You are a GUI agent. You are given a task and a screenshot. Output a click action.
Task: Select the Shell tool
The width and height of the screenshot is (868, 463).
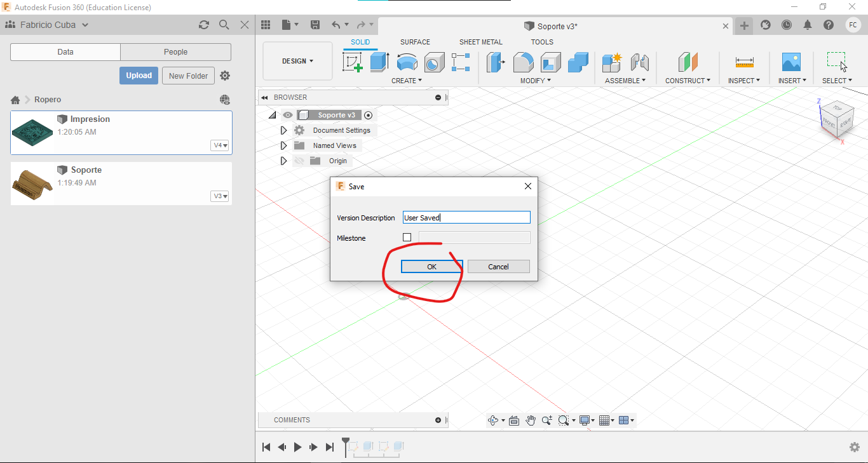[x=551, y=62]
